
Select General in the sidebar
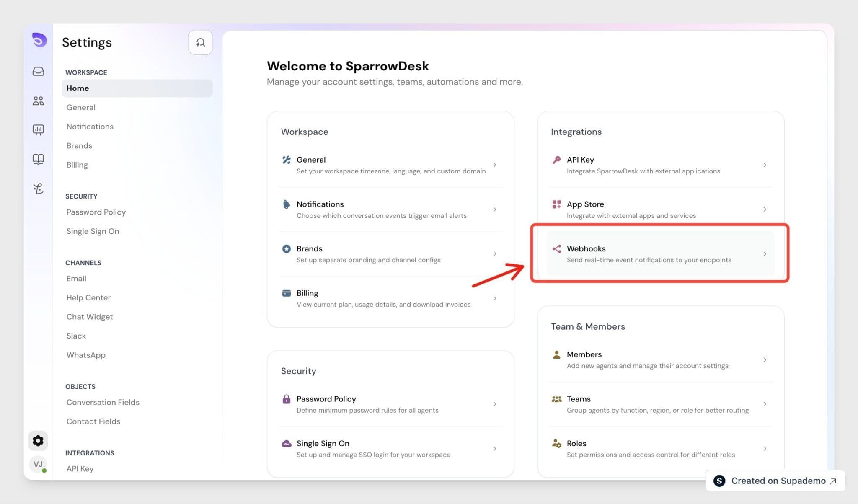[81, 108]
